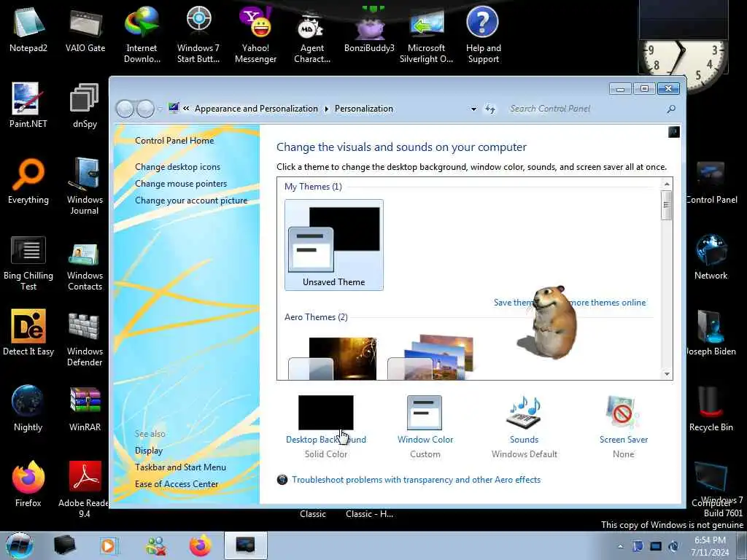This screenshot has height=560, width=747.
Task: Open Taskbar and Start Menu link
Action: click(x=181, y=467)
